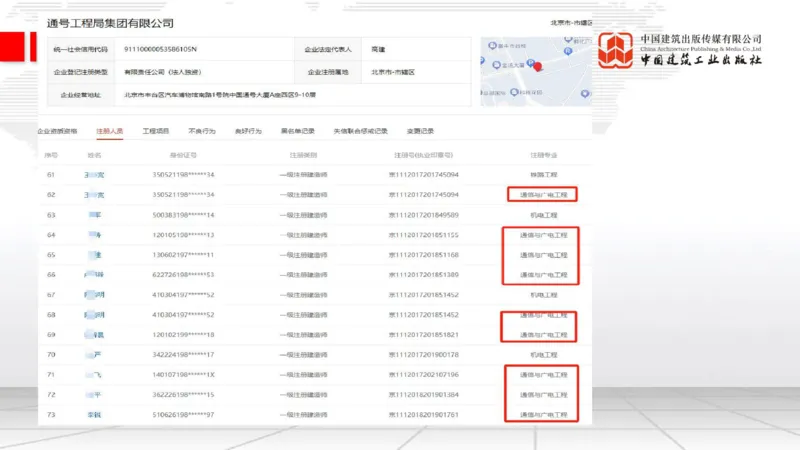Click 一级注册建造师 category in row 68
Image resolution: width=800 pixels, height=450 pixels.
(x=304, y=315)
